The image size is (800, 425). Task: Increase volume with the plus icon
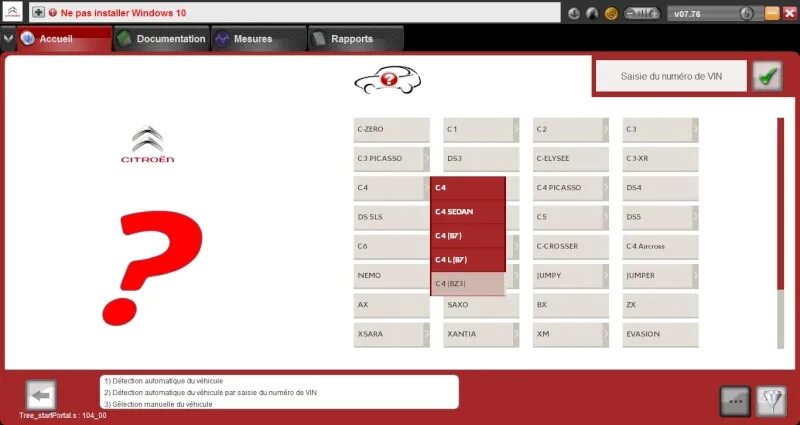pyautogui.click(x=654, y=14)
